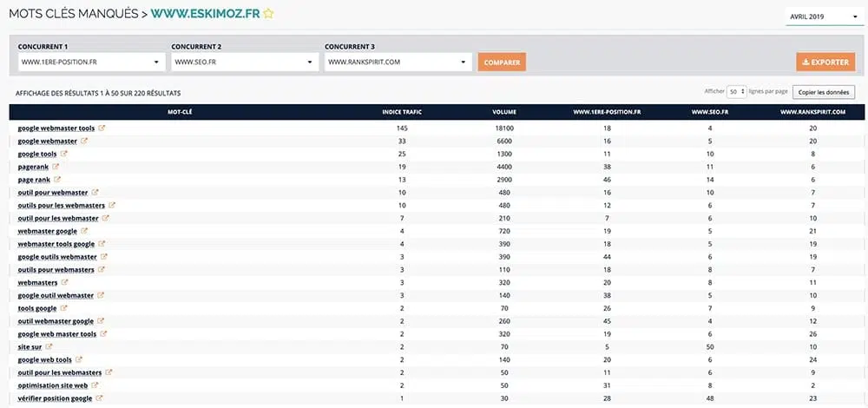Open external link icon for 'outil pour webmaster'

[95, 192]
